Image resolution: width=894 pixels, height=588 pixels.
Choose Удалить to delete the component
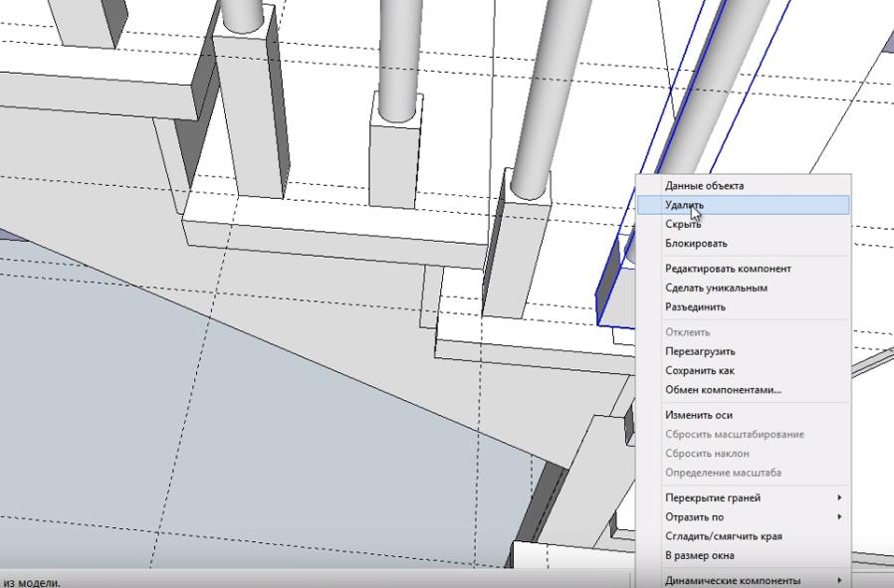click(685, 205)
